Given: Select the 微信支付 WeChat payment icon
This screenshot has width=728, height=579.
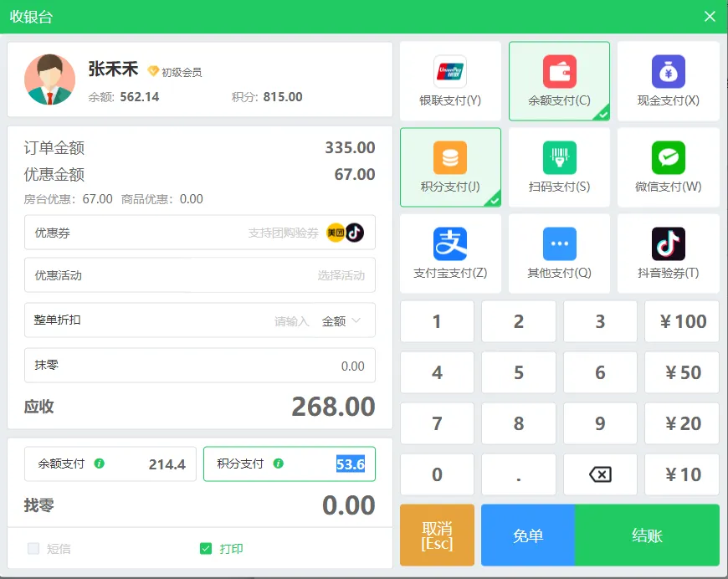Looking at the screenshot, I should 668,167.
